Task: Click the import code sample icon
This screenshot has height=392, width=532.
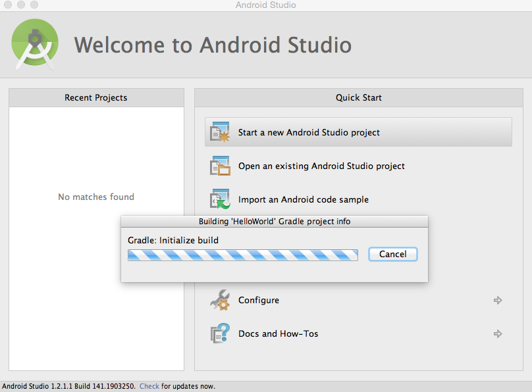Action: point(220,199)
